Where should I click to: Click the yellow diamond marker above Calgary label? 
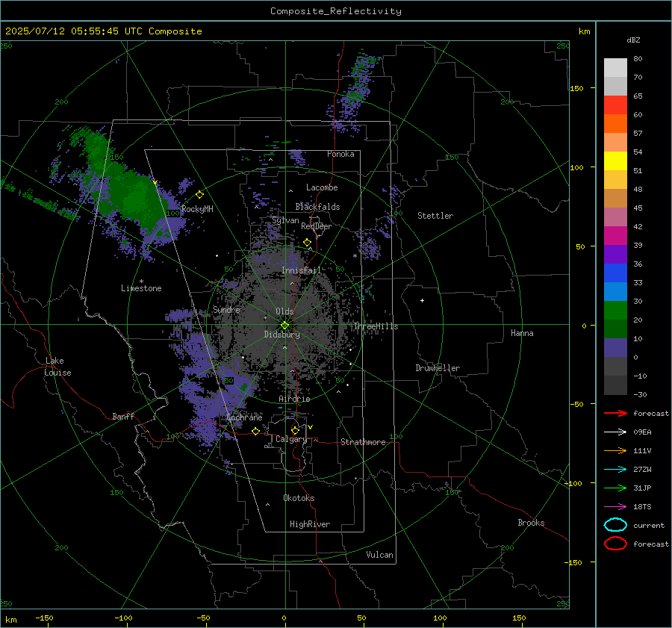295,430
